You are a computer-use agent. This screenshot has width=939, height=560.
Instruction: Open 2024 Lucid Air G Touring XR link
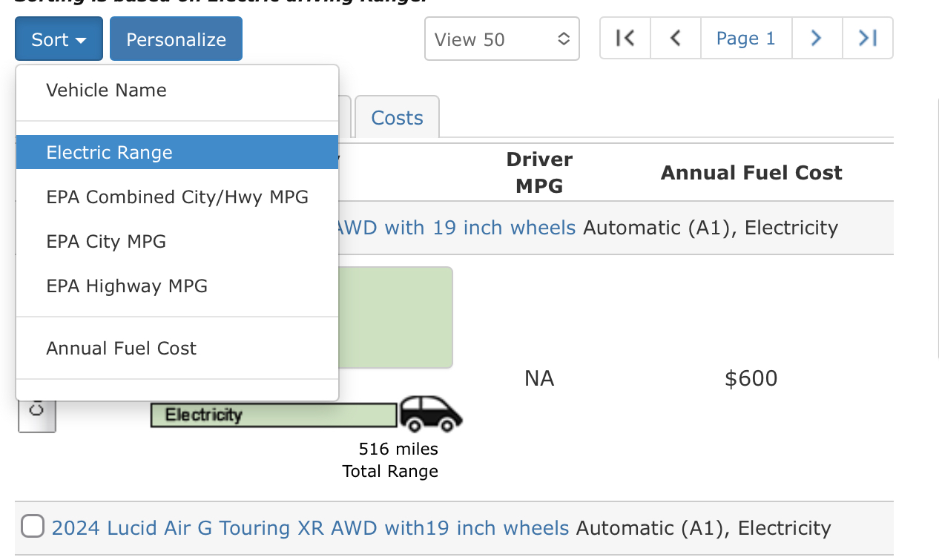(x=310, y=528)
